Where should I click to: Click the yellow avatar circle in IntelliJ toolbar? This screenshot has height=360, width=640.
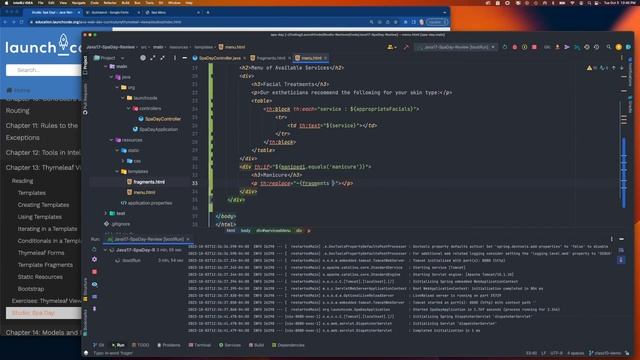tap(619, 47)
